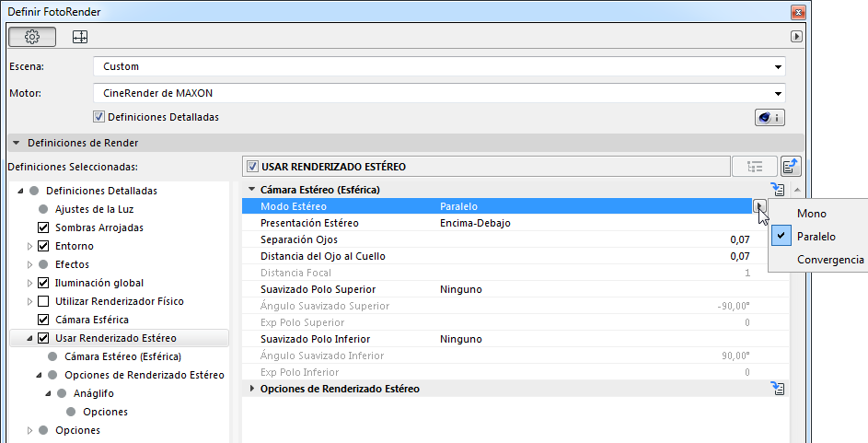Select Cámara Estéreo (Esférica) tree item

pyautogui.click(x=123, y=356)
